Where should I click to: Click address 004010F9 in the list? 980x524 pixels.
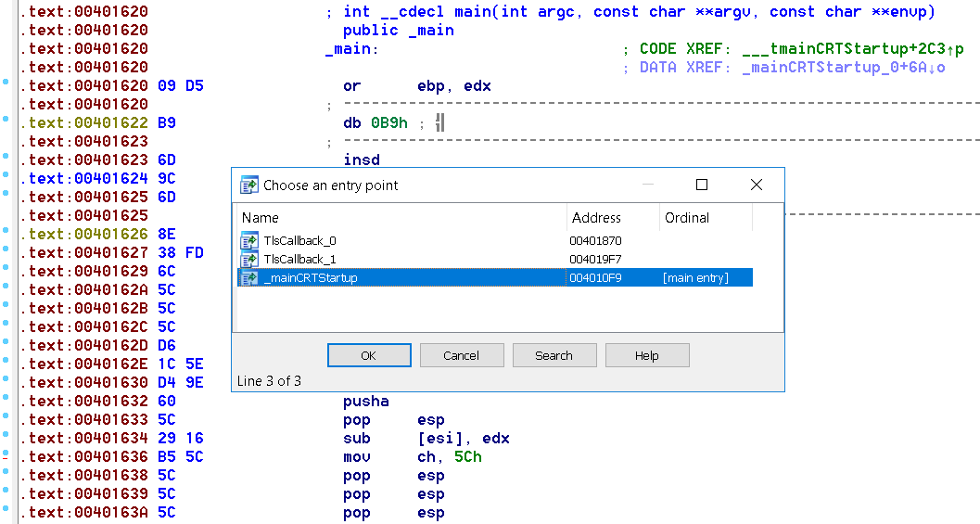click(x=595, y=277)
